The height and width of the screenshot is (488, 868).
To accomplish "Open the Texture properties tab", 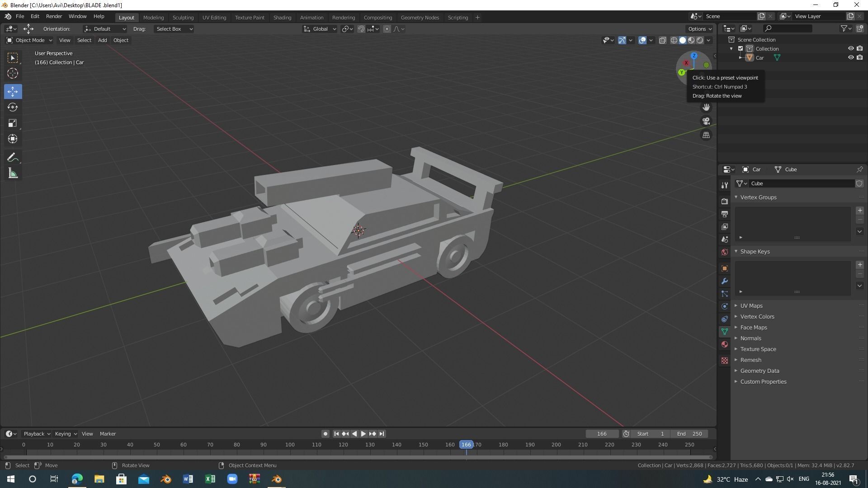I will pos(725,361).
